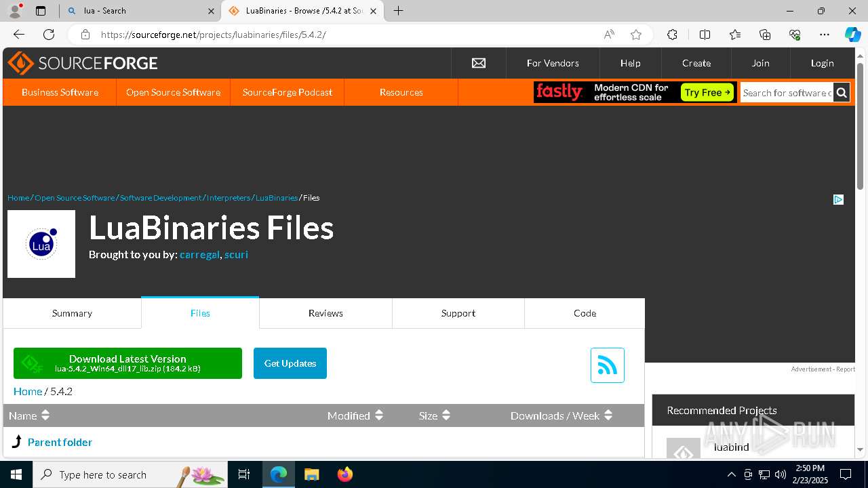Focus the Search for software field

click(787, 92)
